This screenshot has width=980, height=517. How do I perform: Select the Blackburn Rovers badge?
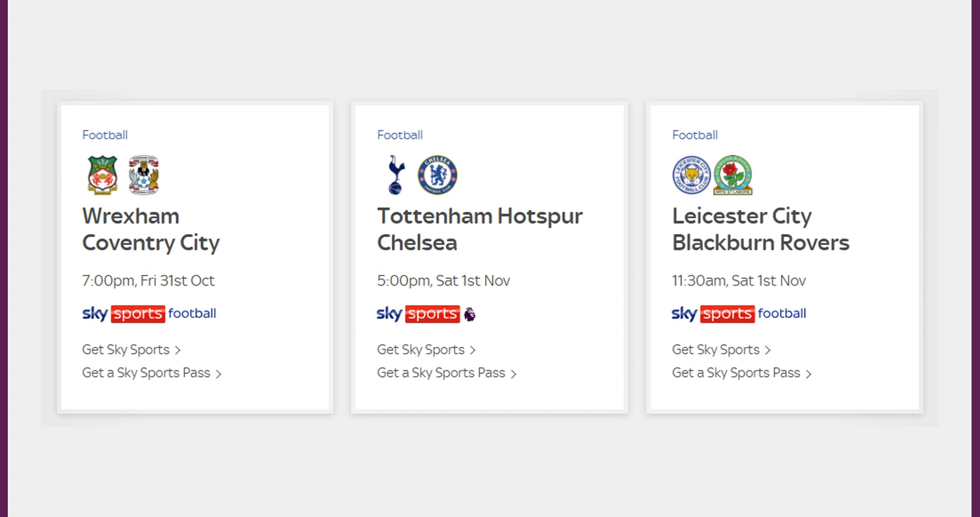point(733,174)
